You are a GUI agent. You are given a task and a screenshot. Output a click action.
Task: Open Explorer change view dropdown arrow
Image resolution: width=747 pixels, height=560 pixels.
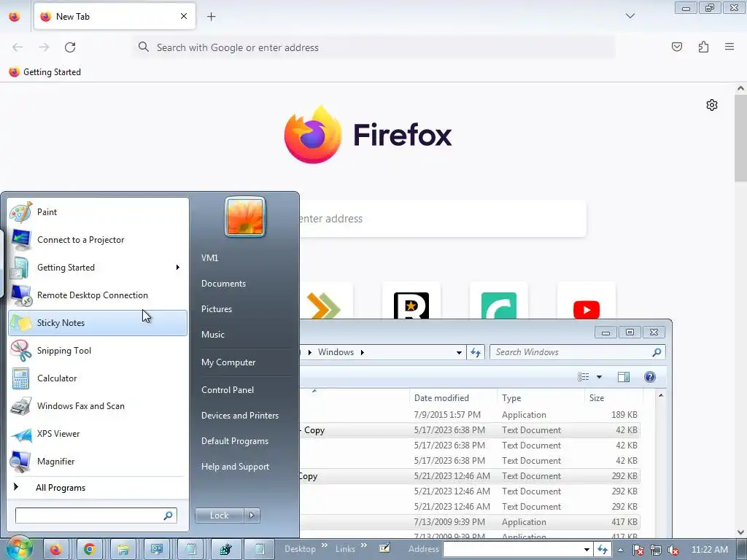click(x=600, y=377)
